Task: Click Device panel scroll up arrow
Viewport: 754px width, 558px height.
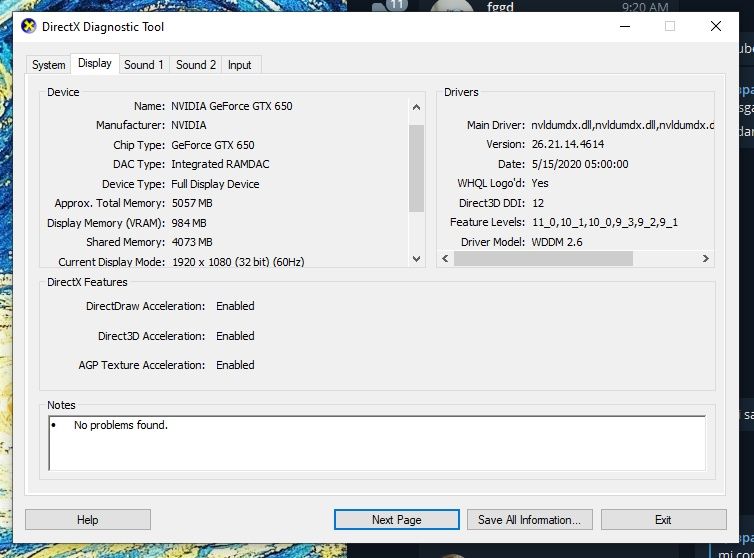Action: pyautogui.click(x=416, y=107)
